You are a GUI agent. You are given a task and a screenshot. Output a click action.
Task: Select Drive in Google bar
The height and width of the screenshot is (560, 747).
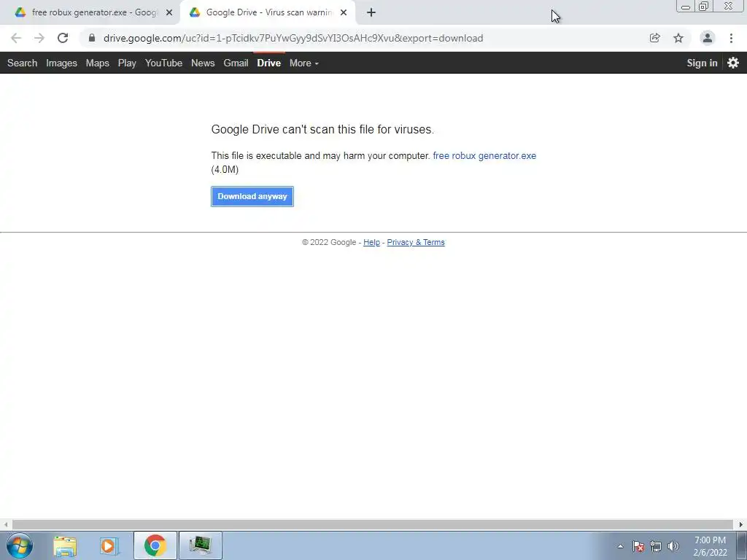click(x=269, y=63)
